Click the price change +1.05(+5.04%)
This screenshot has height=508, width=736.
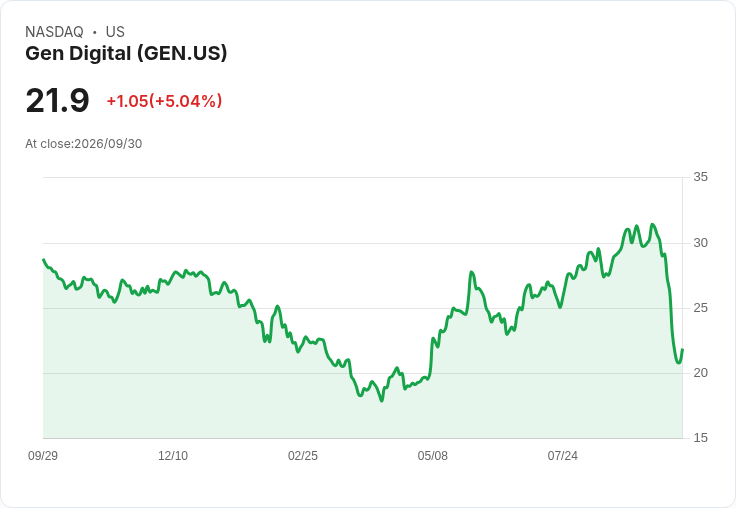(164, 101)
